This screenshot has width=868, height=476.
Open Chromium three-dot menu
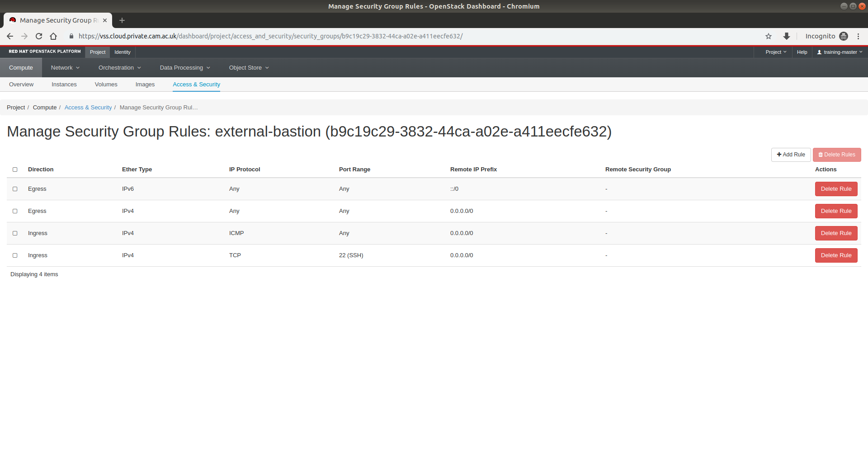pyautogui.click(x=858, y=36)
